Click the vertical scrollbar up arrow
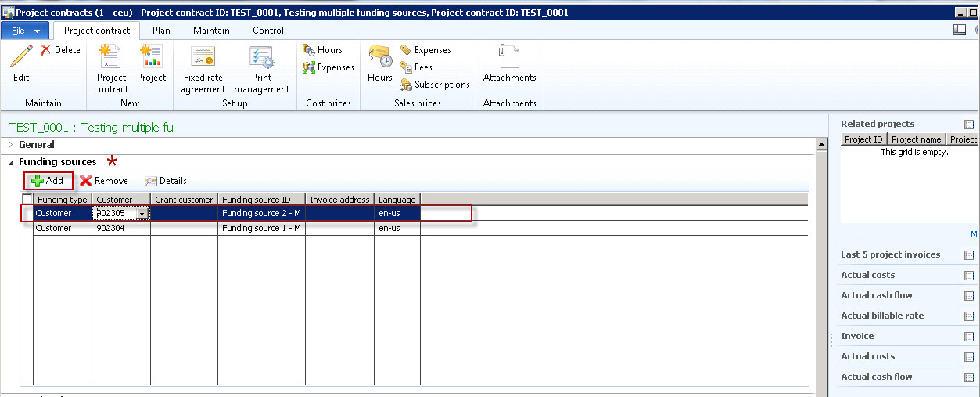980x397 pixels. pyautogui.click(x=821, y=145)
